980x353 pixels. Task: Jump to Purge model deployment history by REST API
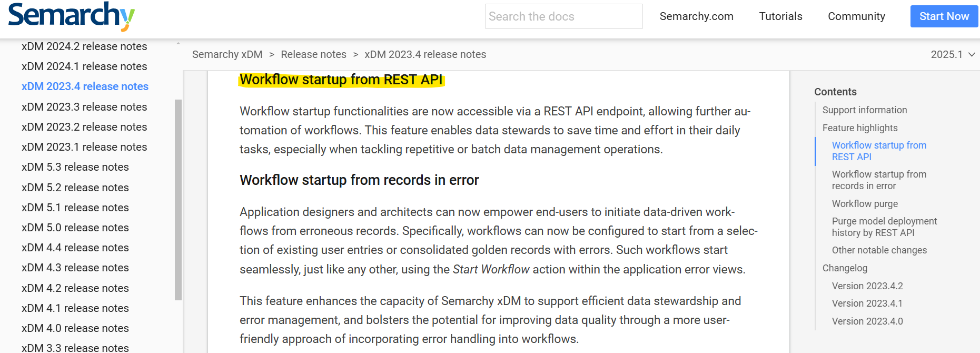click(x=884, y=227)
